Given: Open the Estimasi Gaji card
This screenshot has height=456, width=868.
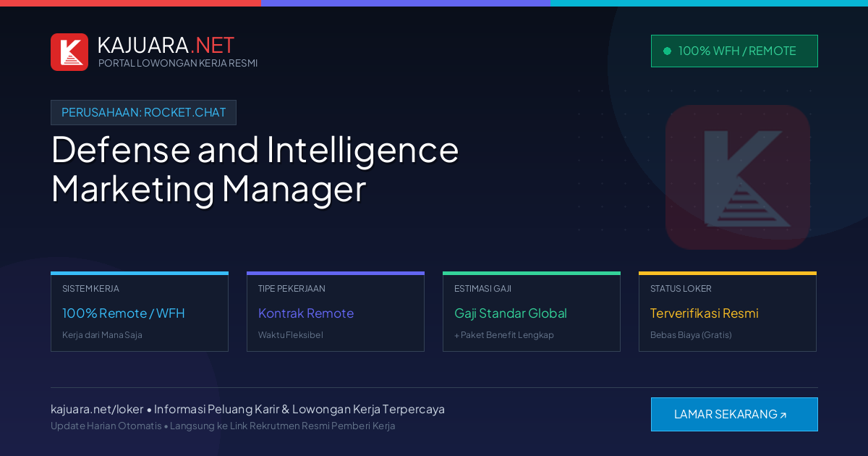Looking at the screenshot, I should tap(532, 312).
